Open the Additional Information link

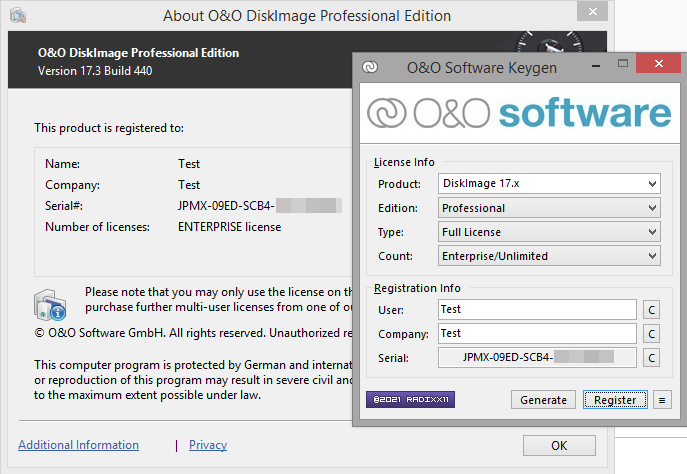pos(78,445)
